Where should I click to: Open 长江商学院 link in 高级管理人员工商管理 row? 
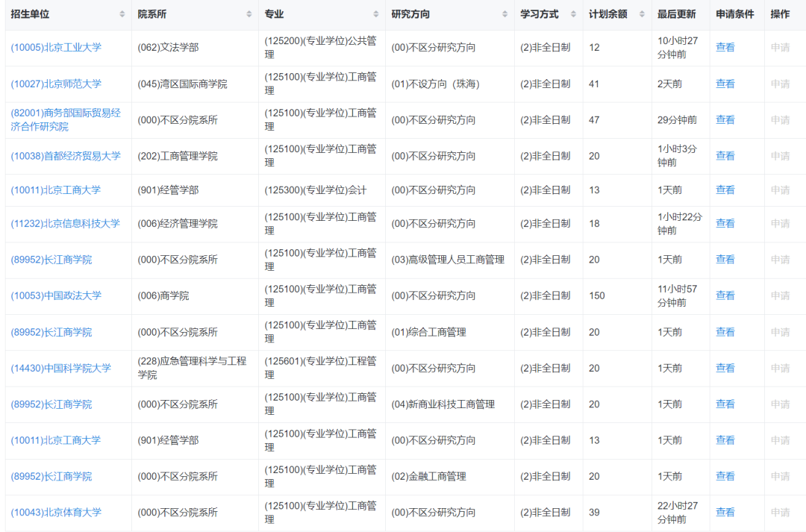point(51,260)
